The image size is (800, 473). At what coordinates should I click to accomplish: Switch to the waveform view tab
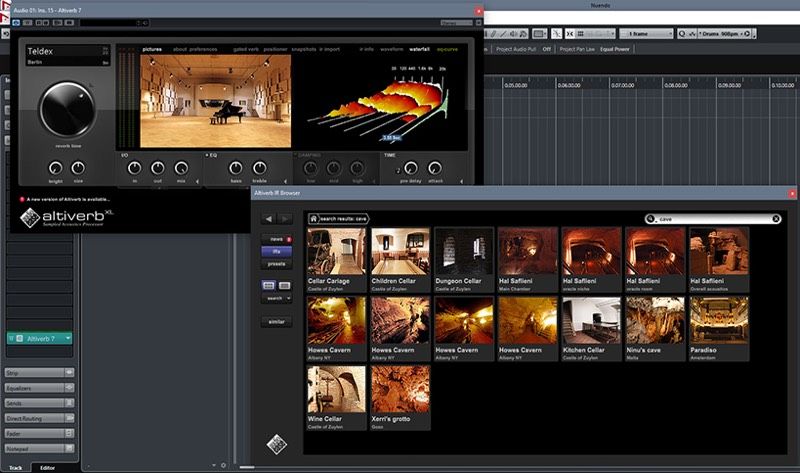point(392,49)
